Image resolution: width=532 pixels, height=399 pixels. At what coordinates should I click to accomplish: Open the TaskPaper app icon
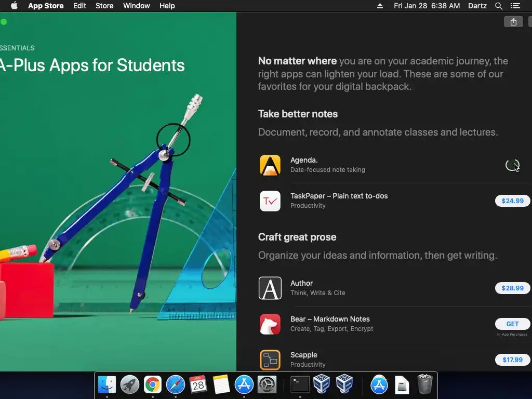click(x=270, y=201)
